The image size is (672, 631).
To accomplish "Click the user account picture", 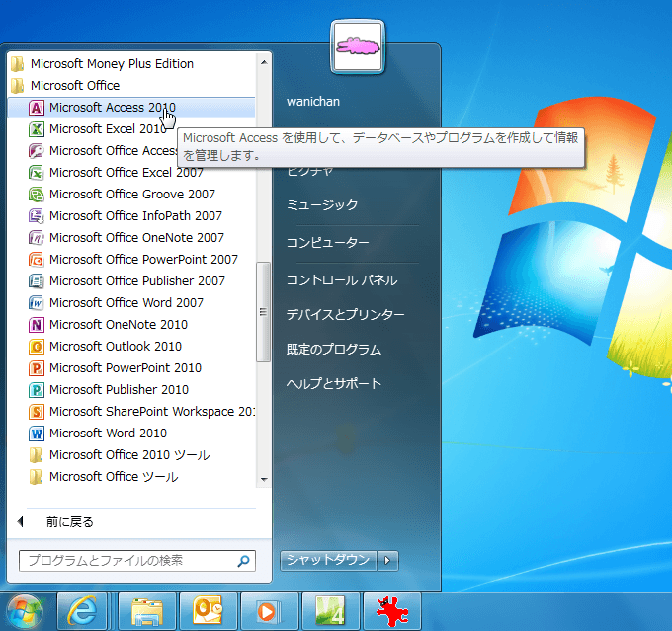I will [358, 46].
